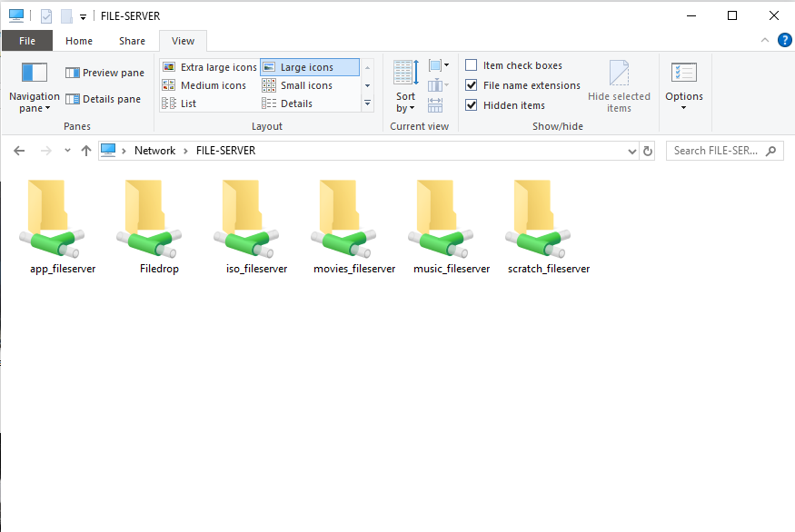Click the Navigation pane icon
Screen dimensions: 795x532
[x=35, y=73]
